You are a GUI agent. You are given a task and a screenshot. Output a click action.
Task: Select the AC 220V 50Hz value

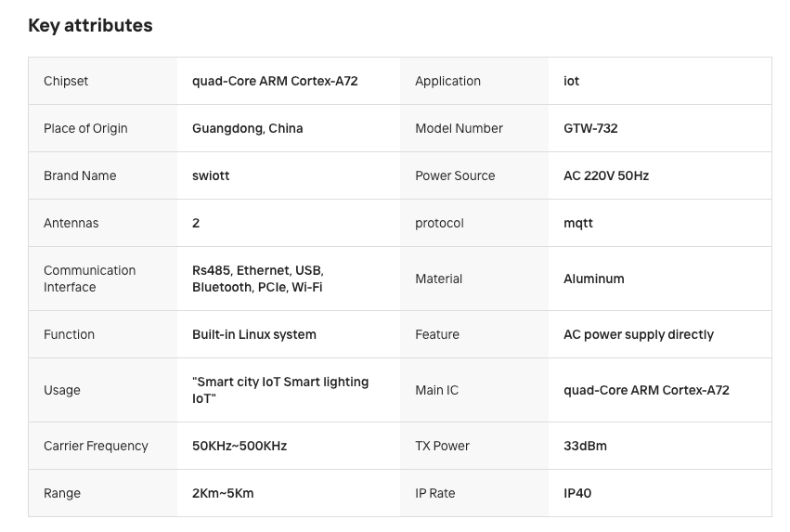pos(606,175)
